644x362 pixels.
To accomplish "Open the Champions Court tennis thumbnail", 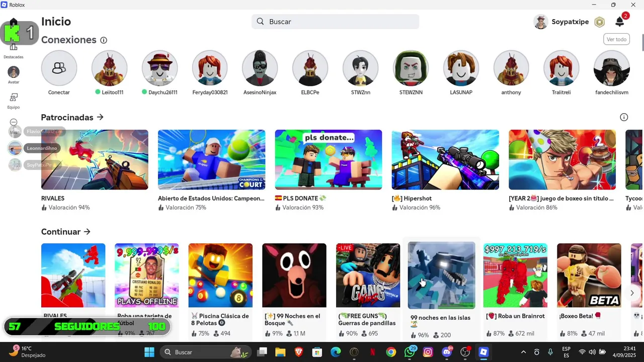I will tap(211, 159).
